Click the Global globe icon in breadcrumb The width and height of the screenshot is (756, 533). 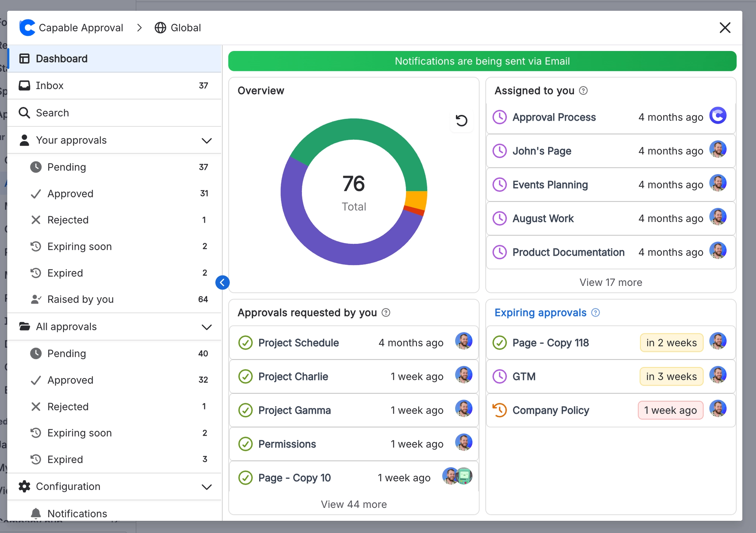pyautogui.click(x=160, y=28)
